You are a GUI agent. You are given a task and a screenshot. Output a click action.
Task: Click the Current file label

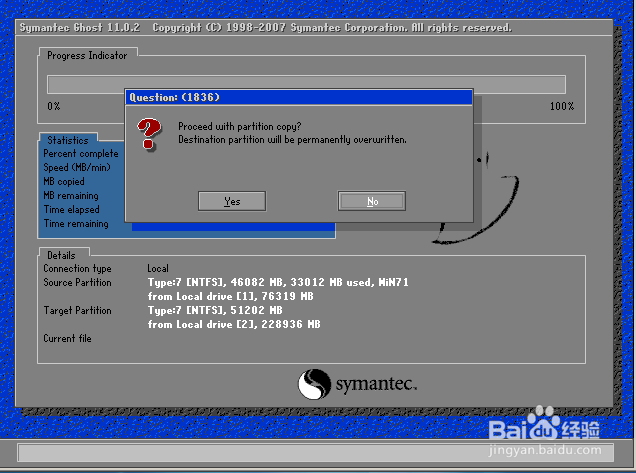click(x=67, y=338)
